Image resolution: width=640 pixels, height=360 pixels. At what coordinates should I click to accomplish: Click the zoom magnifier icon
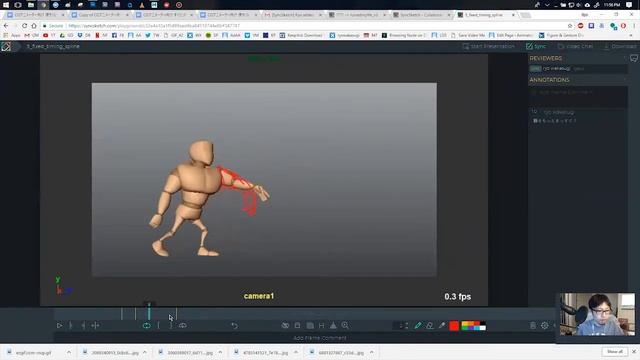tap(345, 325)
